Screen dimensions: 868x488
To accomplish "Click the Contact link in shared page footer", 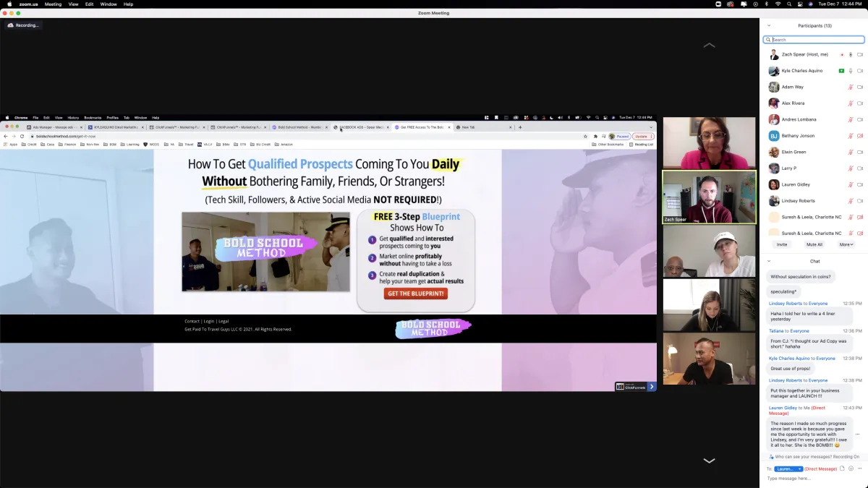I will (192, 321).
